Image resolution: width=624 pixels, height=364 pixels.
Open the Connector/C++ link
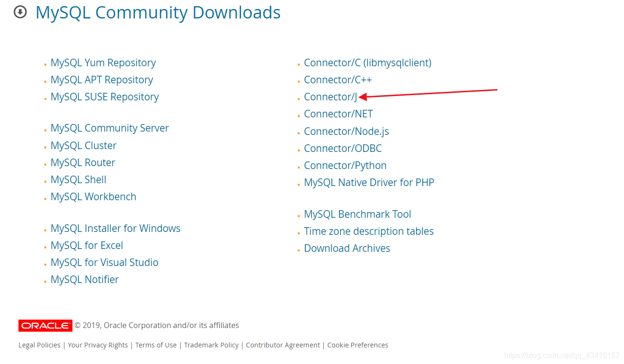pos(338,80)
